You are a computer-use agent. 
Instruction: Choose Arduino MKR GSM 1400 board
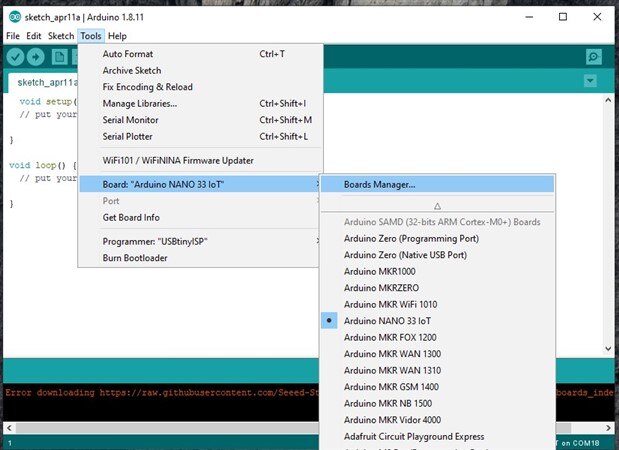click(437, 387)
